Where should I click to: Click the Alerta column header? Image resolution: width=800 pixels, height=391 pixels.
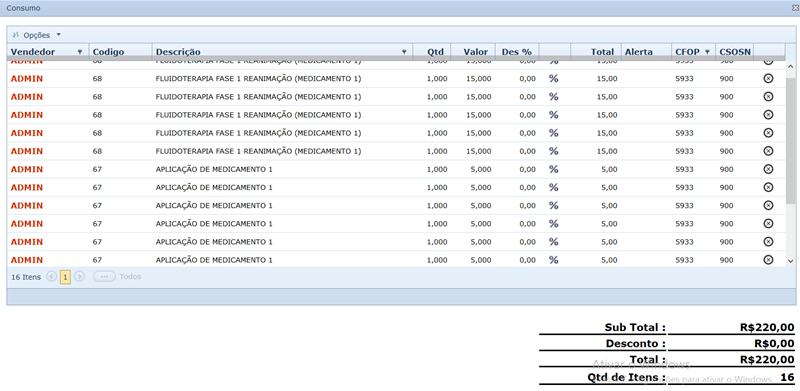tap(638, 52)
